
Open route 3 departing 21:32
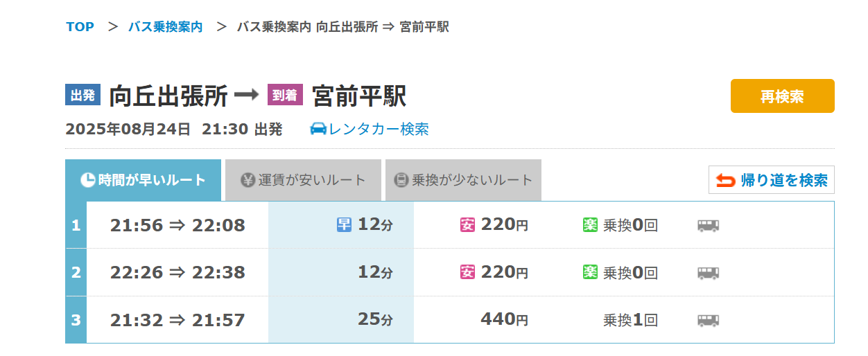point(177,320)
